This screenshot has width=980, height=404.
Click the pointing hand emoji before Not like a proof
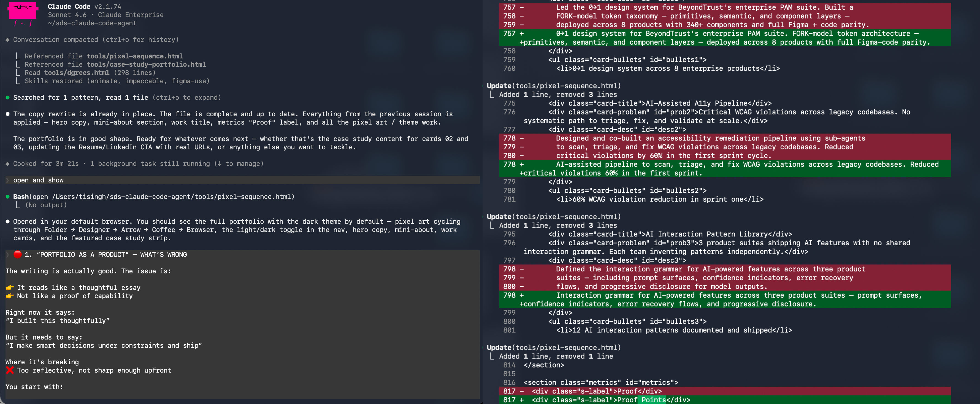10,296
